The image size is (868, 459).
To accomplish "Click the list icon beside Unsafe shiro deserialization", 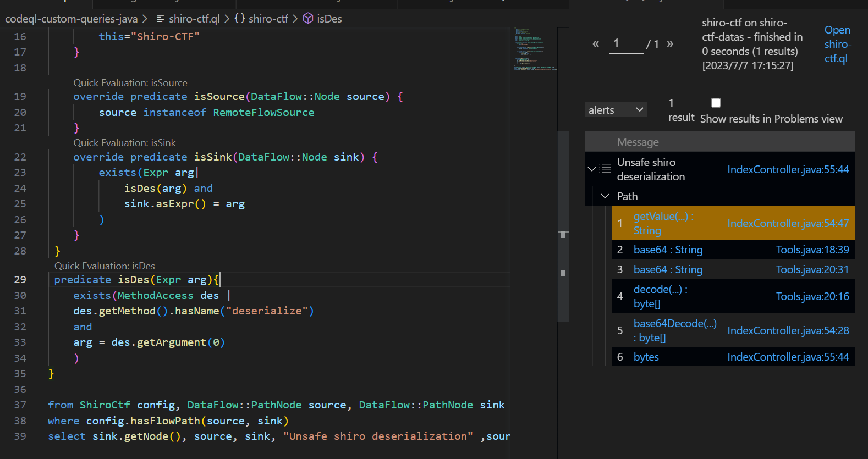I will coord(606,169).
